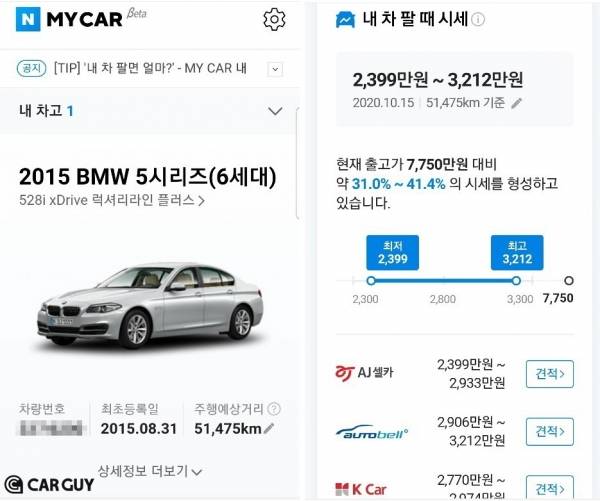
Task: Request autobell 견적 quote
Action: tap(549, 432)
